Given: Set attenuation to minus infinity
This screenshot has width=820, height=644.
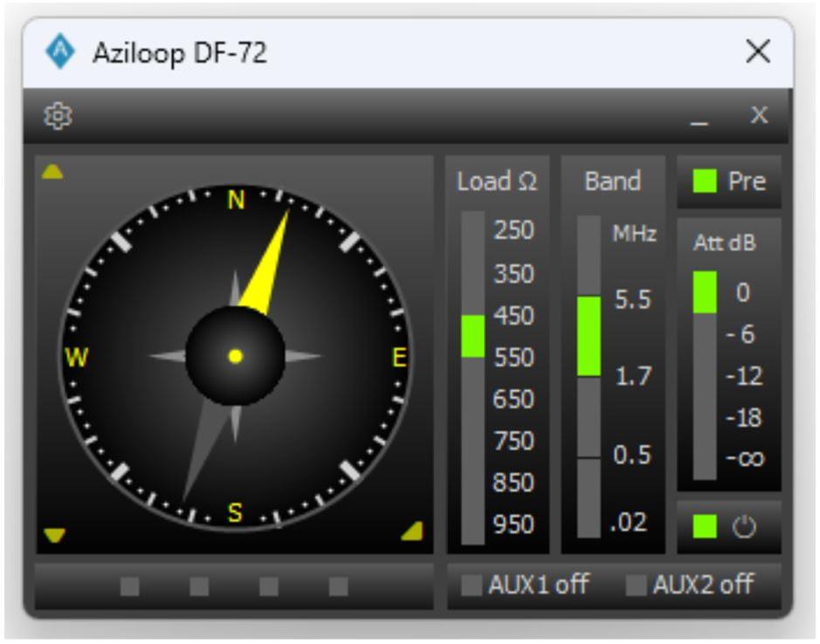Looking at the screenshot, I should (744, 458).
